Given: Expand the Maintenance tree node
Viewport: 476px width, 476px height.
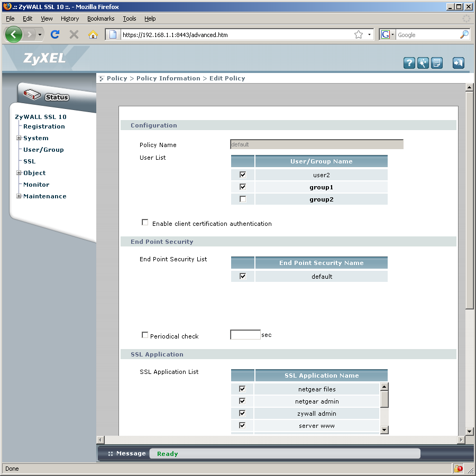Looking at the screenshot, I should pos(19,196).
